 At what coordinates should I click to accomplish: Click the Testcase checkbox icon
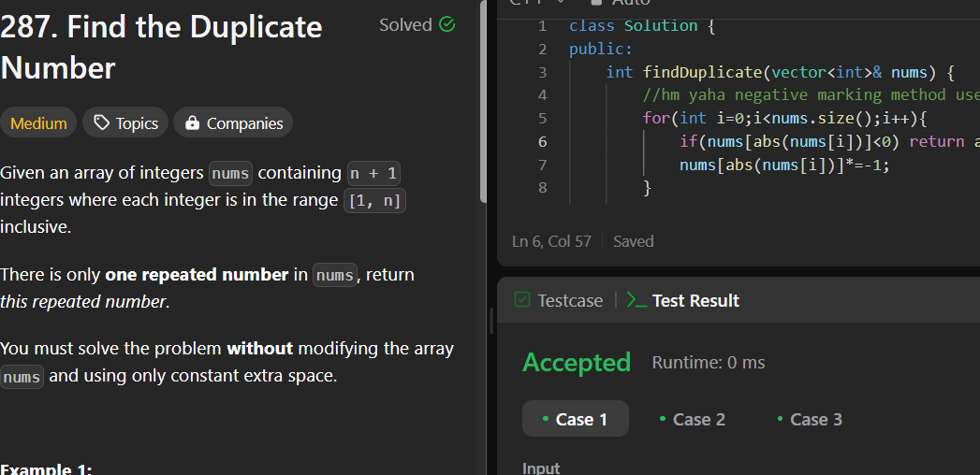tap(522, 300)
